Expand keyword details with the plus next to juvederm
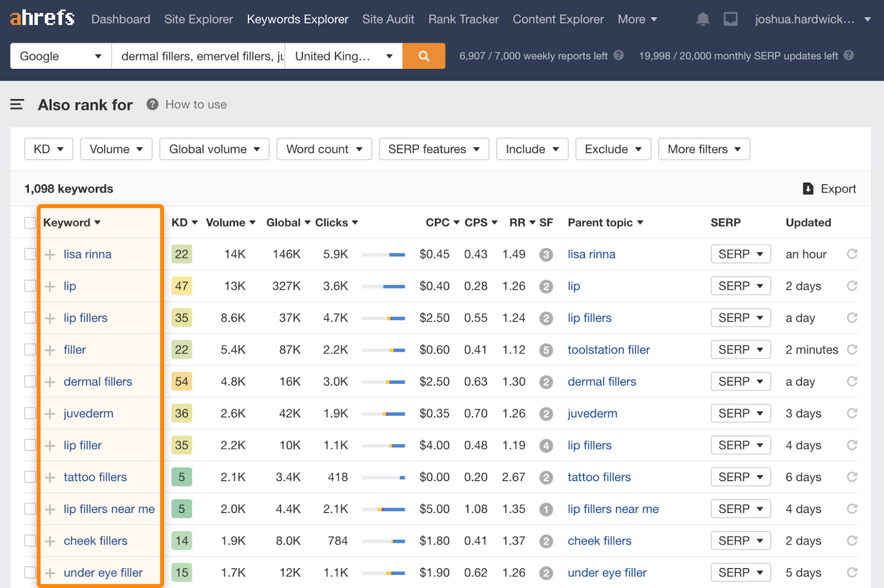Viewport: 884px width, 588px height. point(50,413)
